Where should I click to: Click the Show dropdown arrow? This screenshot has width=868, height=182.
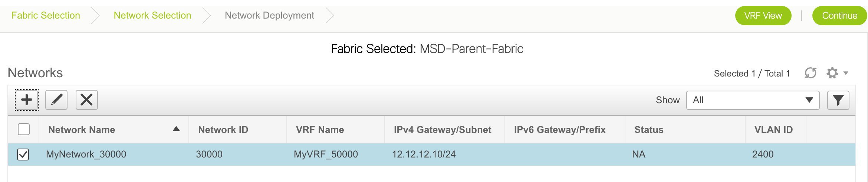click(809, 100)
